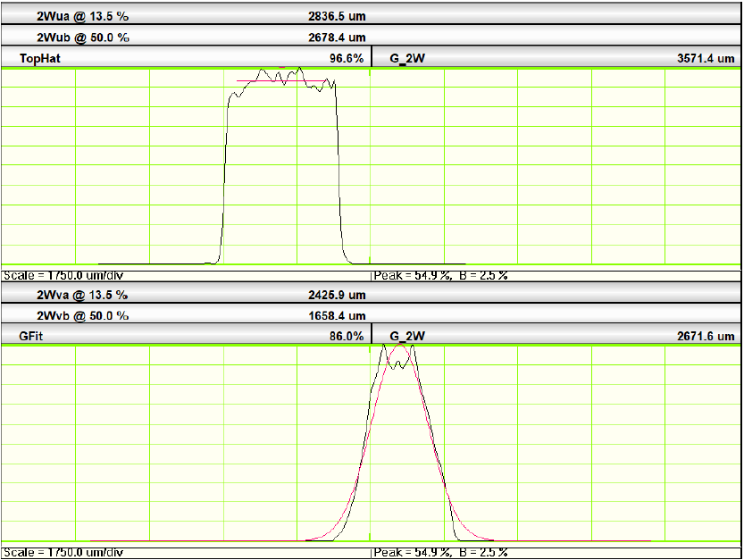Image resolution: width=744 pixels, height=560 pixels.
Task: Click the 2Wva @ 13.5 % label
Action: [x=82, y=296]
